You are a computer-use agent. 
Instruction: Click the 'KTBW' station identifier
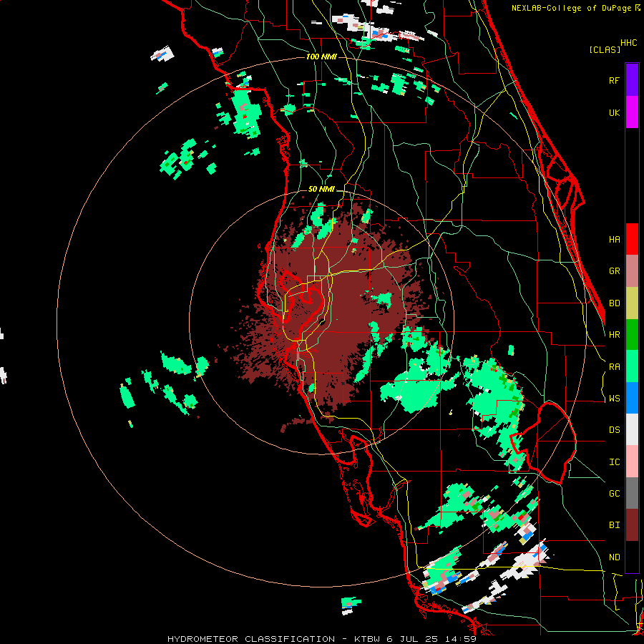(x=367, y=639)
